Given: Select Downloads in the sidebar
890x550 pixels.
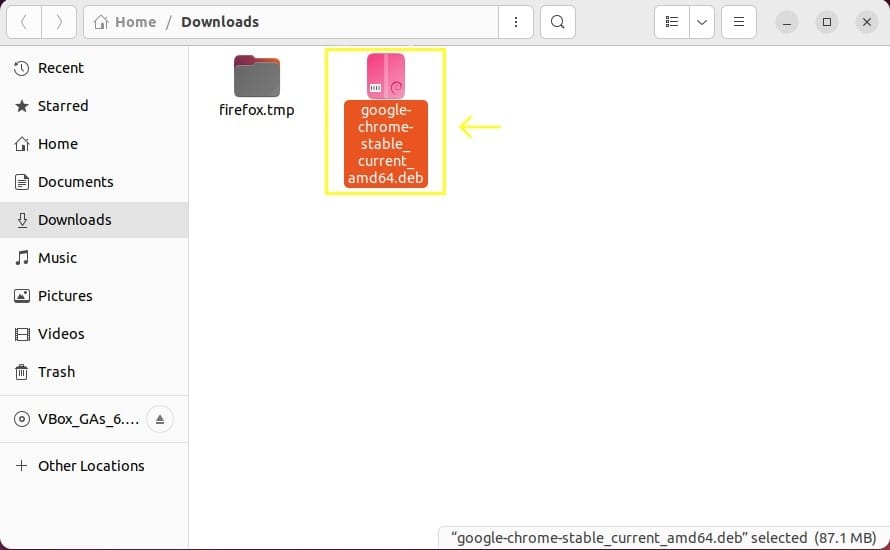Looking at the screenshot, I should (x=94, y=220).
